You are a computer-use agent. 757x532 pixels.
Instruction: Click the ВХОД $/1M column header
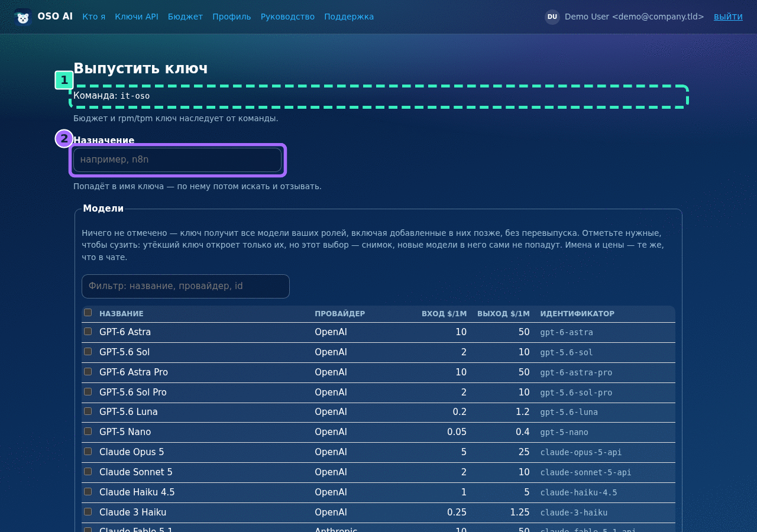[444, 314]
